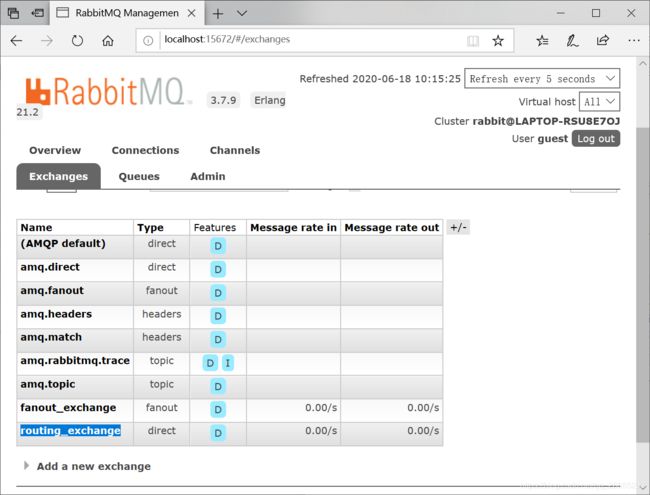Open the amq.direct exchange
650x495 pixels.
coord(50,267)
